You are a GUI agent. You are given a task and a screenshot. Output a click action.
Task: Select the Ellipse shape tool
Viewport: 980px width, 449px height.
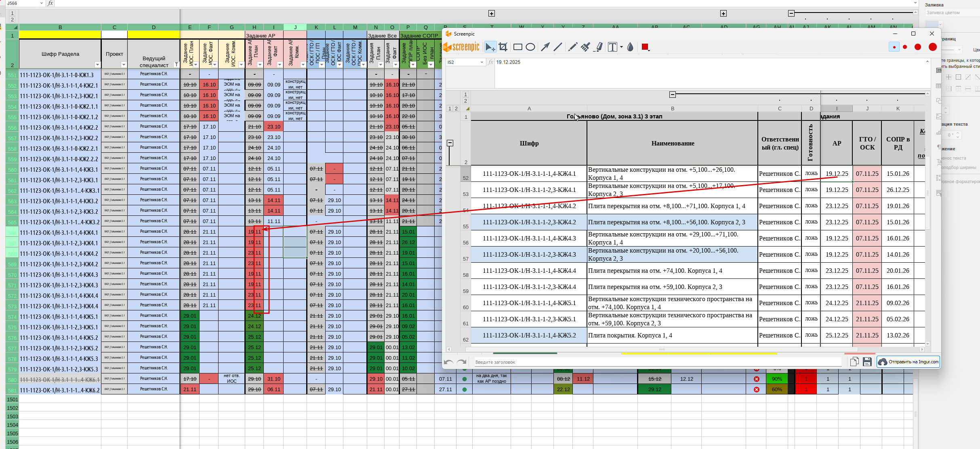tap(530, 47)
